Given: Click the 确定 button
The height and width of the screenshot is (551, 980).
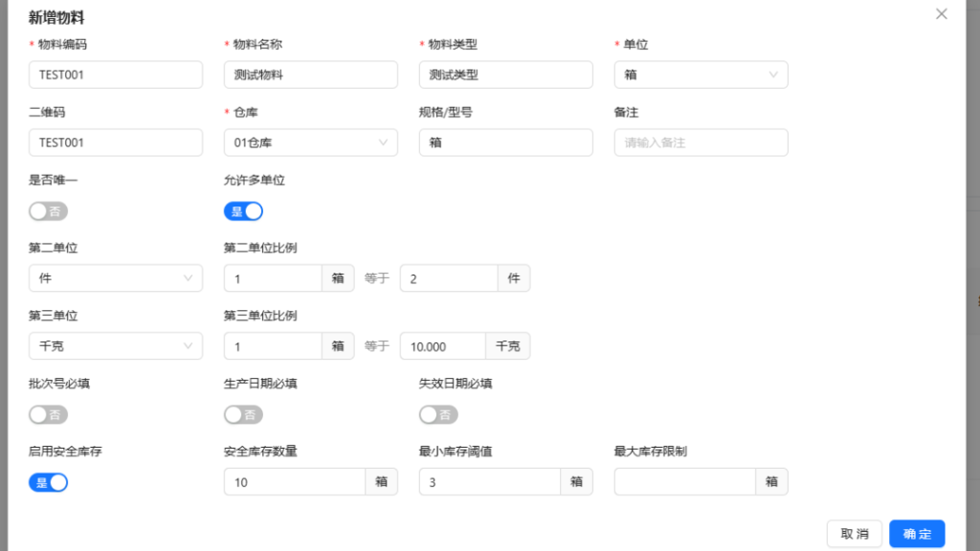Looking at the screenshot, I should pos(917,534).
